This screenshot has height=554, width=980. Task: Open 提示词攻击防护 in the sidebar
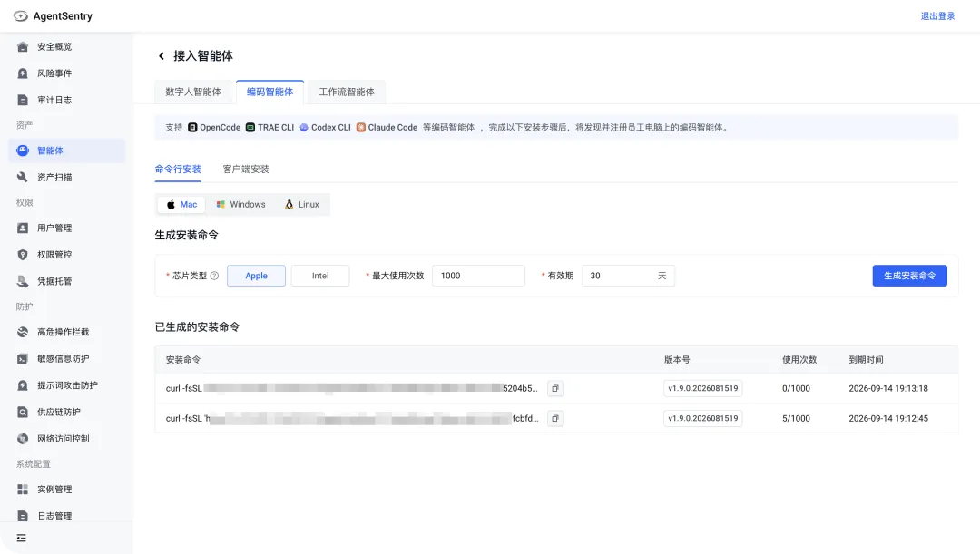(66, 385)
